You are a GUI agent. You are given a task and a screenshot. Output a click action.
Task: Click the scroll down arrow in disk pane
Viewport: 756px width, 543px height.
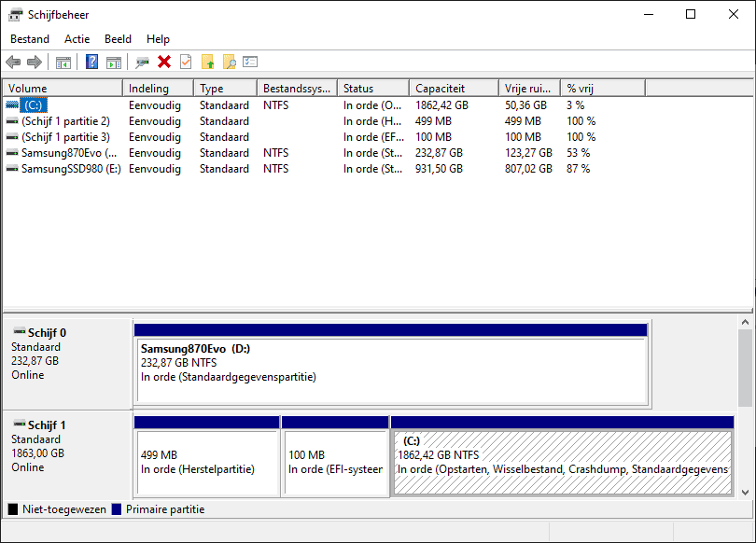coord(745,492)
